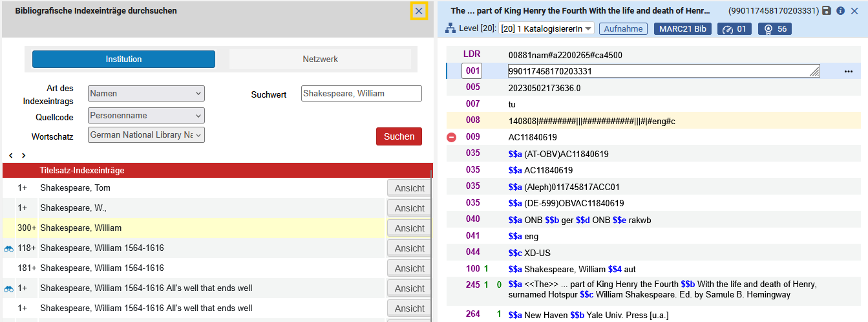The width and height of the screenshot is (868, 322).
Task: Open the three-dots menu on field 001
Action: [x=849, y=71]
